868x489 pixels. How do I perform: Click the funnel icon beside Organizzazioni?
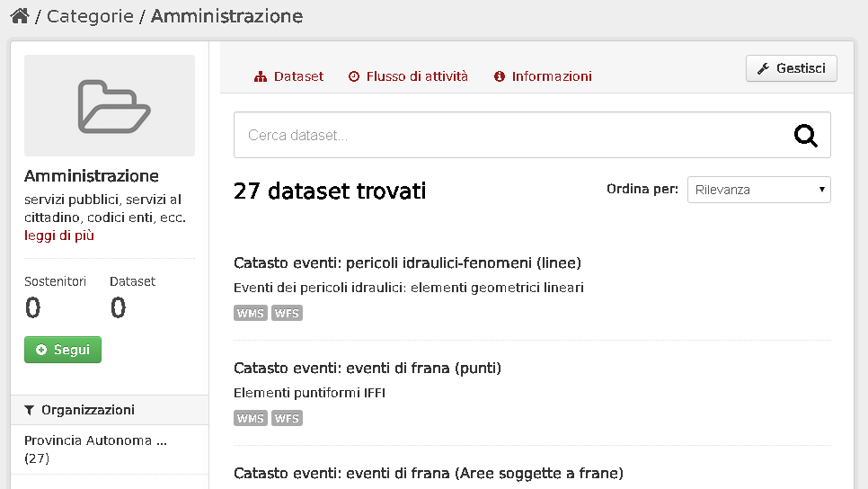coord(30,411)
